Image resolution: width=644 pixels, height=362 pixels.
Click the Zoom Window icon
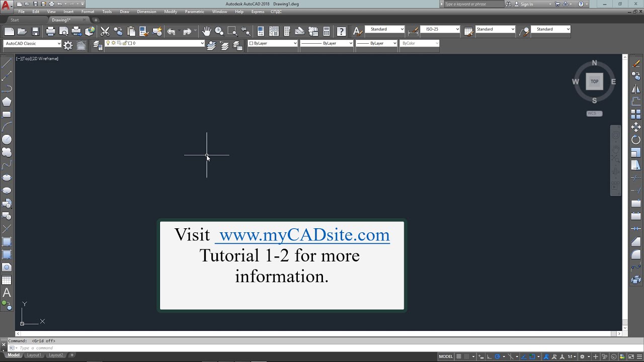[x=232, y=32]
